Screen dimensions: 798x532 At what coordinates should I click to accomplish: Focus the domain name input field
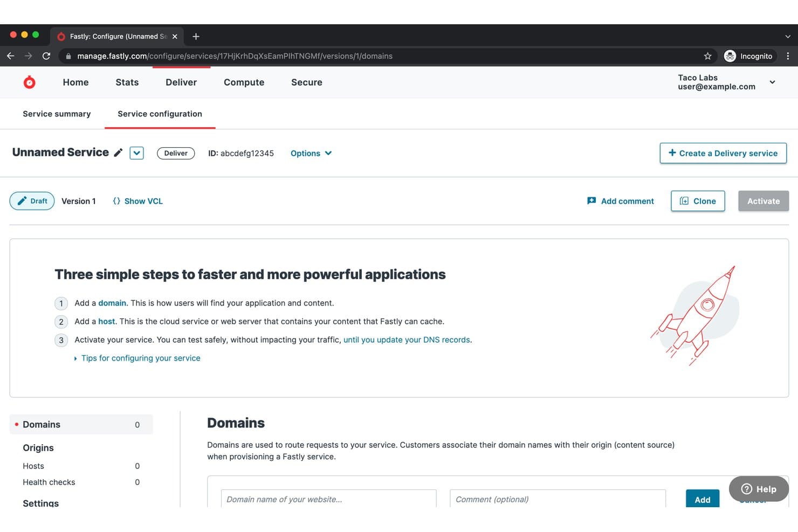pos(329,499)
